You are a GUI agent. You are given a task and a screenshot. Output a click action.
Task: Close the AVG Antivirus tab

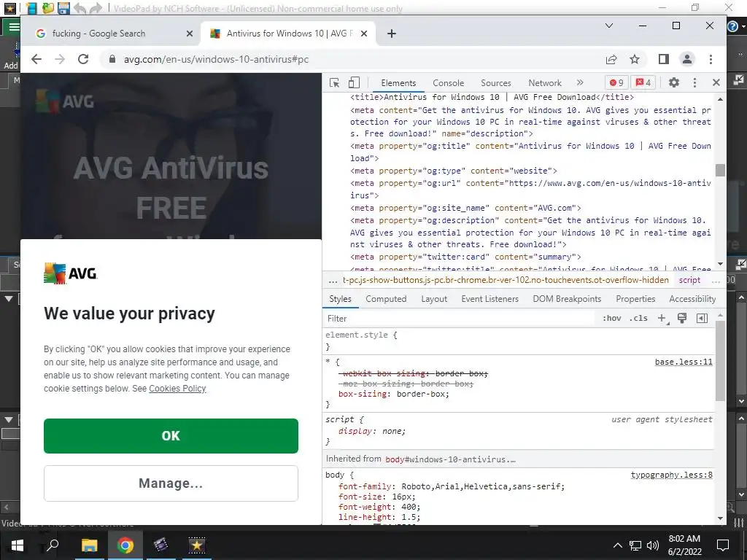(363, 34)
